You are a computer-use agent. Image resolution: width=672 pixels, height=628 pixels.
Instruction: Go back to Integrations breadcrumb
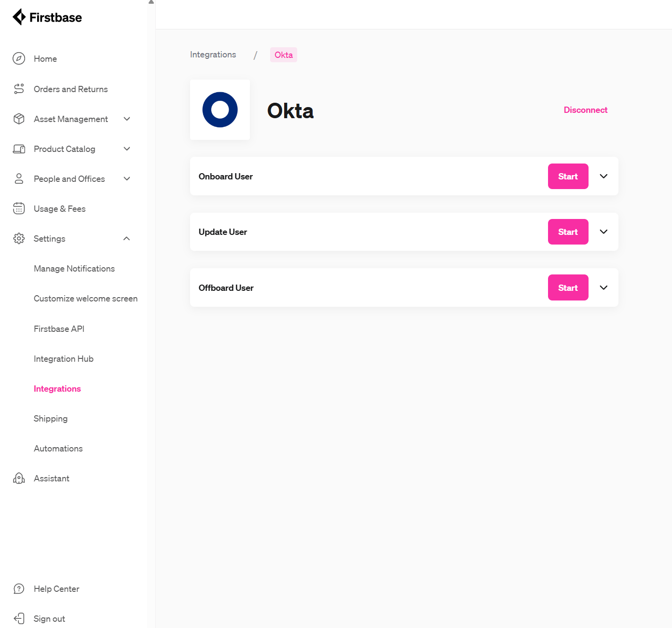coord(213,55)
